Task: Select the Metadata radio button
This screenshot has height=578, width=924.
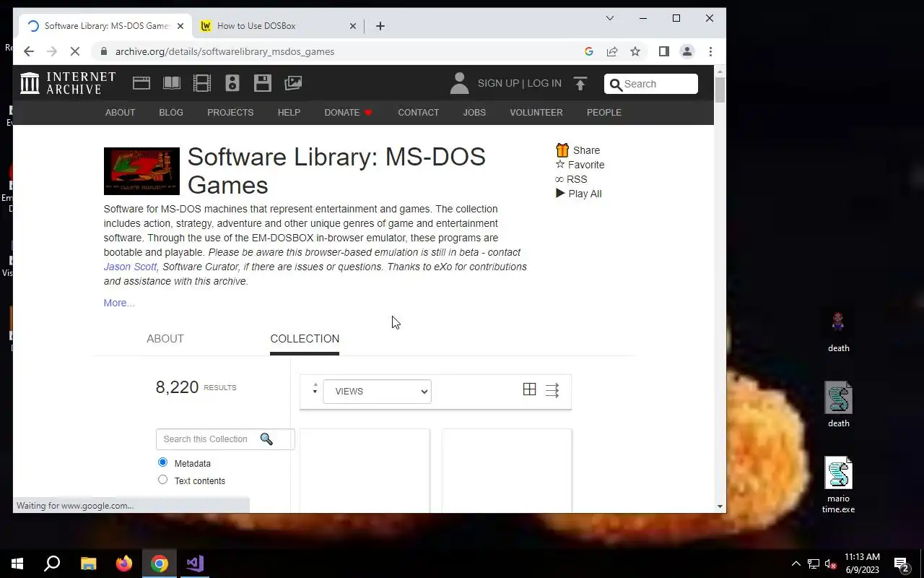Action: pyautogui.click(x=162, y=462)
